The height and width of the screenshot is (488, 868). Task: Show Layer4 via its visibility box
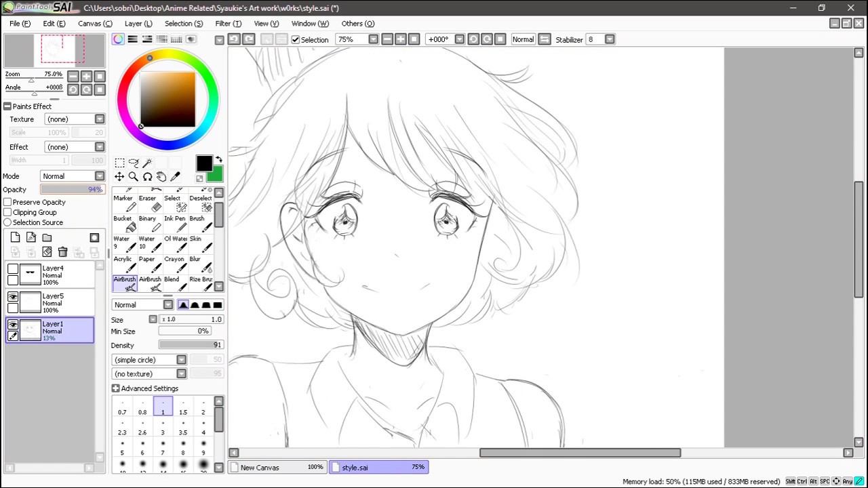[x=13, y=269]
